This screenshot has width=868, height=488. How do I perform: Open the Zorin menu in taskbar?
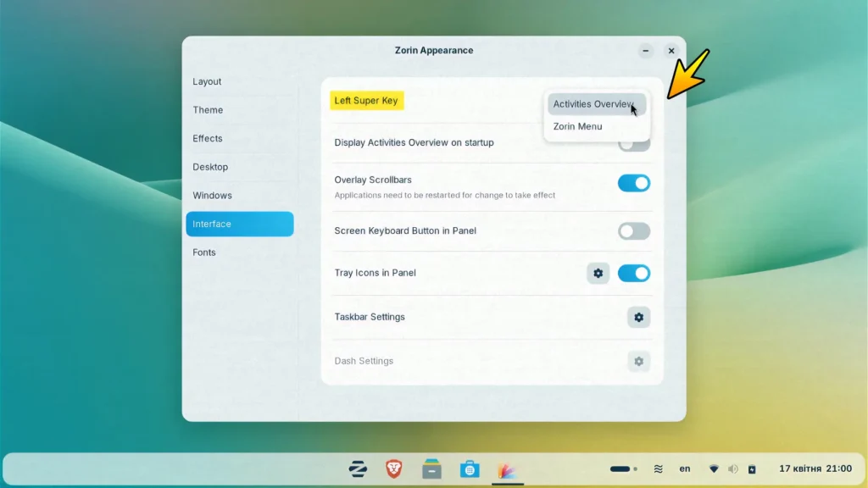(358, 469)
